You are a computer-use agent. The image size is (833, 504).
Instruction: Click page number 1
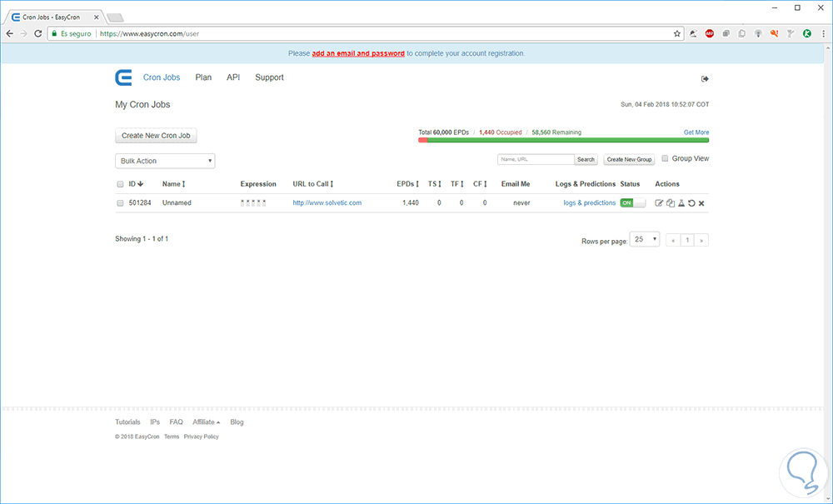(x=687, y=240)
